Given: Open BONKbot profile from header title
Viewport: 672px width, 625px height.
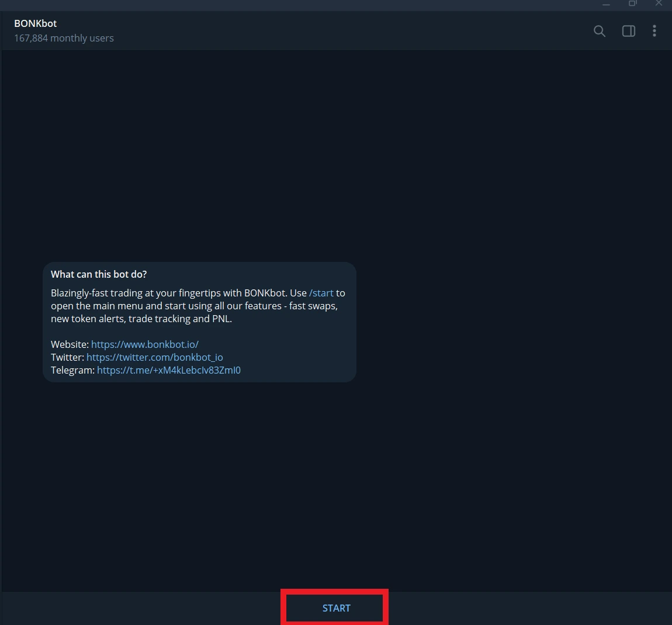Looking at the screenshot, I should pos(35,23).
